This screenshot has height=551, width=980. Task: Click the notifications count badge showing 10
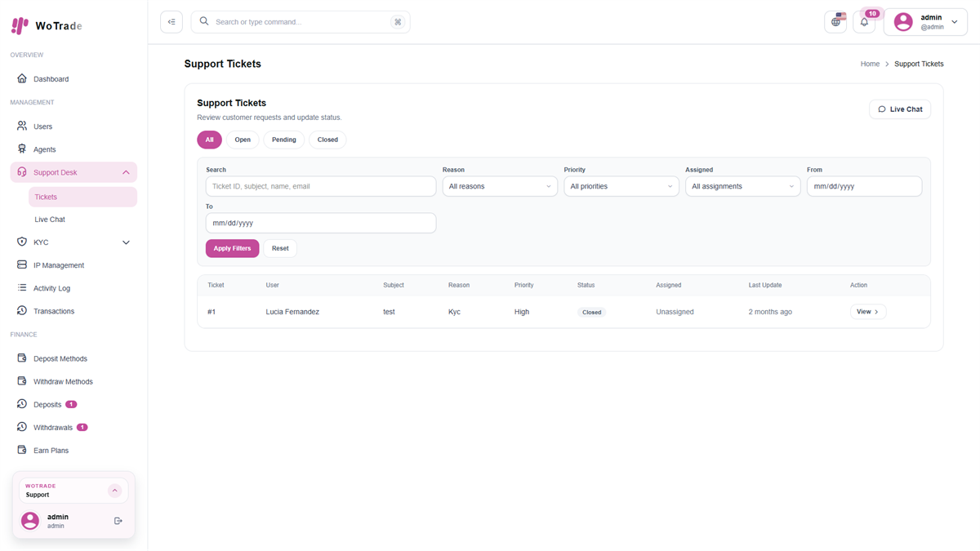click(x=872, y=13)
